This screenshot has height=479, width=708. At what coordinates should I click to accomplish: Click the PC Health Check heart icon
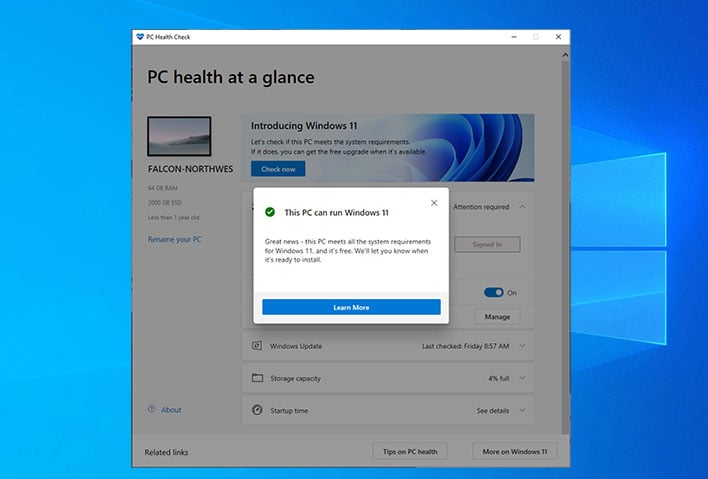point(140,37)
